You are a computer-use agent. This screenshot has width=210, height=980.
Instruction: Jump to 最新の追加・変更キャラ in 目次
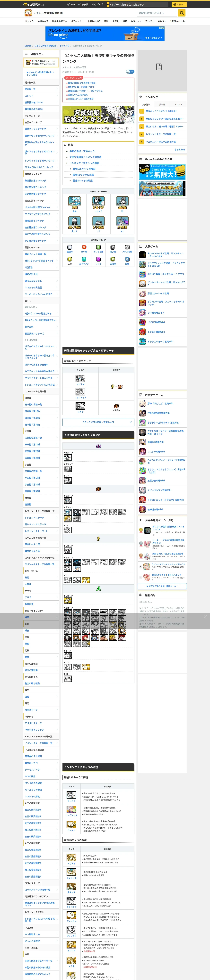point(82,151)
